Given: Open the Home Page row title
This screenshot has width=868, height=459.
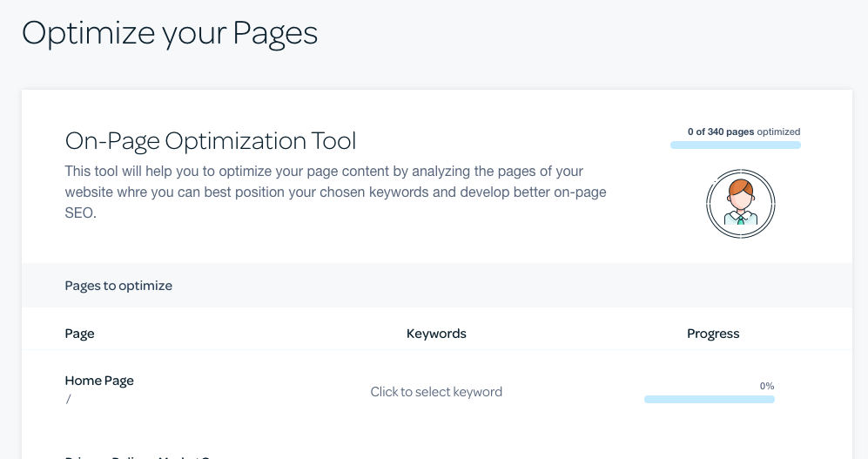Looking at the screenshot, I should (99, 381).
